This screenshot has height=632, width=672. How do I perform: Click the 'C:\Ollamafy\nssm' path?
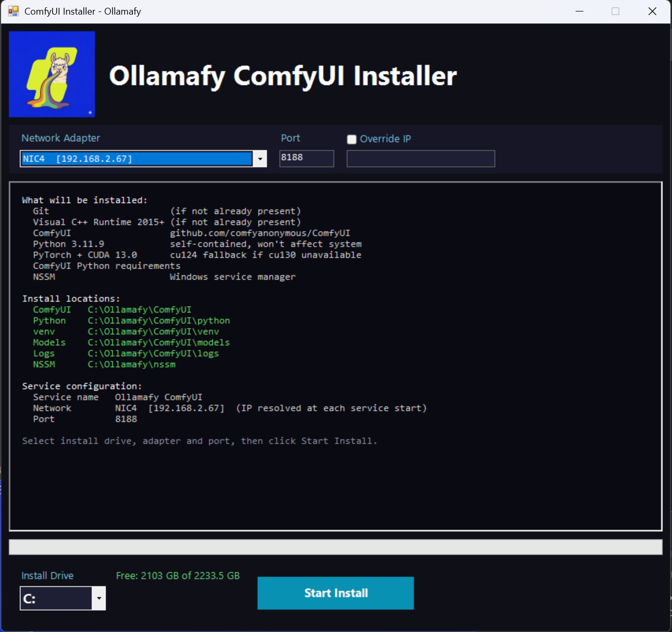[x=131, y=364]
